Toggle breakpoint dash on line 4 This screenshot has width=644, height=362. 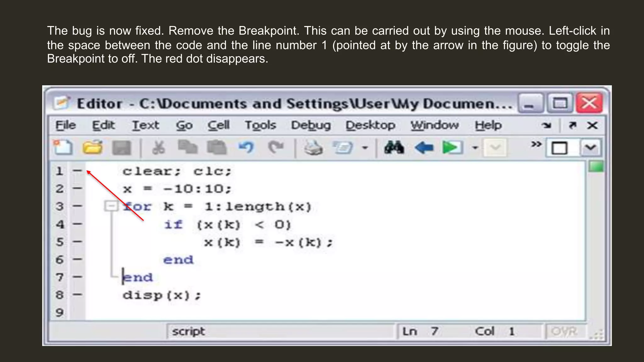pos(77,224)
